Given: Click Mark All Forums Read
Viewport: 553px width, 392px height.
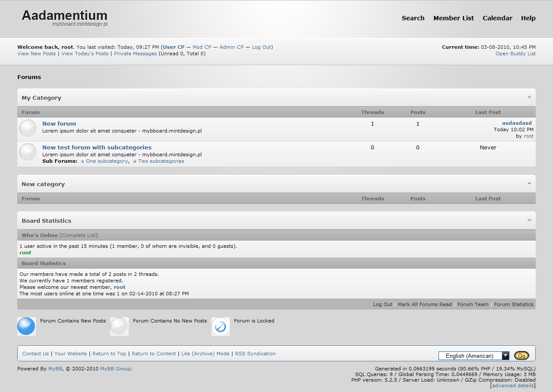Looking at the screenshot, I should (425, 304).
